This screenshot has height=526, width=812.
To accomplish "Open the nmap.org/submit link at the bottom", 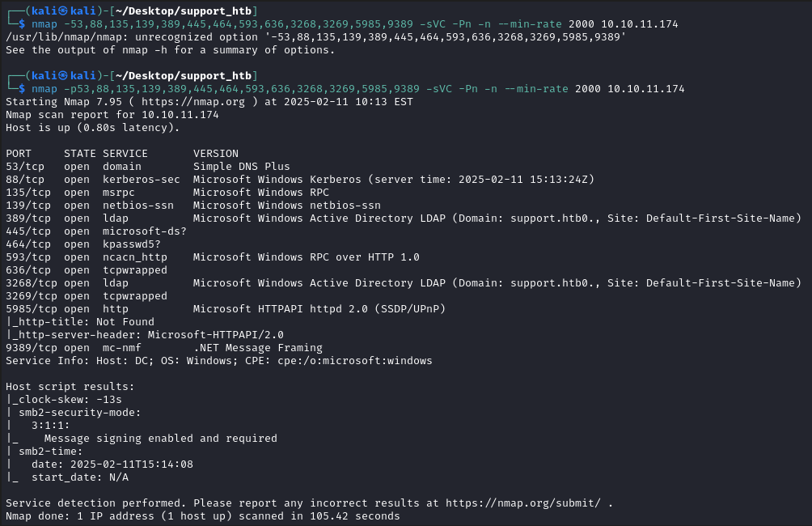I will [522, 503].
